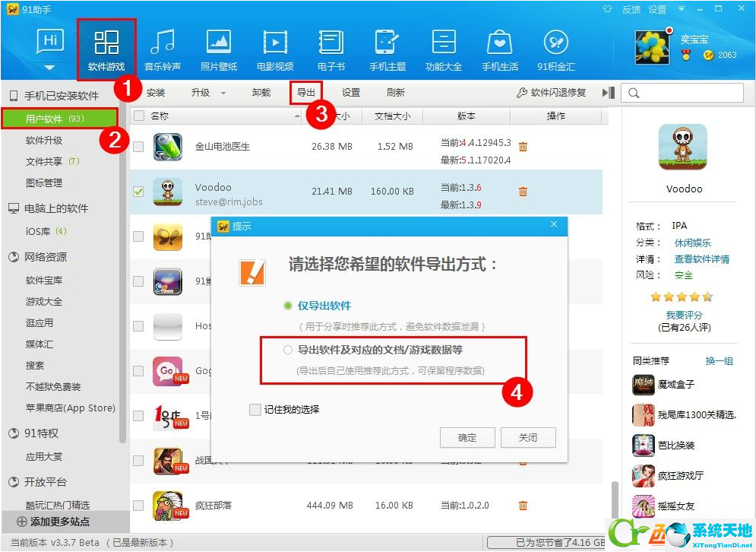Image resolution: width=756 pixels, height=552 pixels.
Task: Click the 金山电池医生 app icon
Action: [167, 147]
